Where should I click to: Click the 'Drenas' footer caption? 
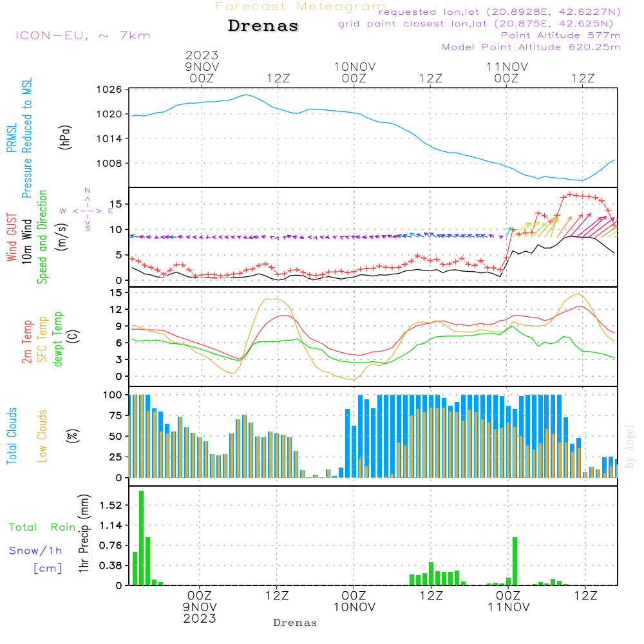(296, 623)
